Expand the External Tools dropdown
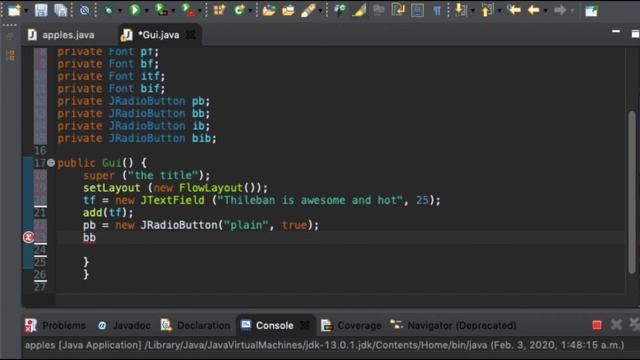Viewport: 640px width, 360px height. click(x=200, y=11)
